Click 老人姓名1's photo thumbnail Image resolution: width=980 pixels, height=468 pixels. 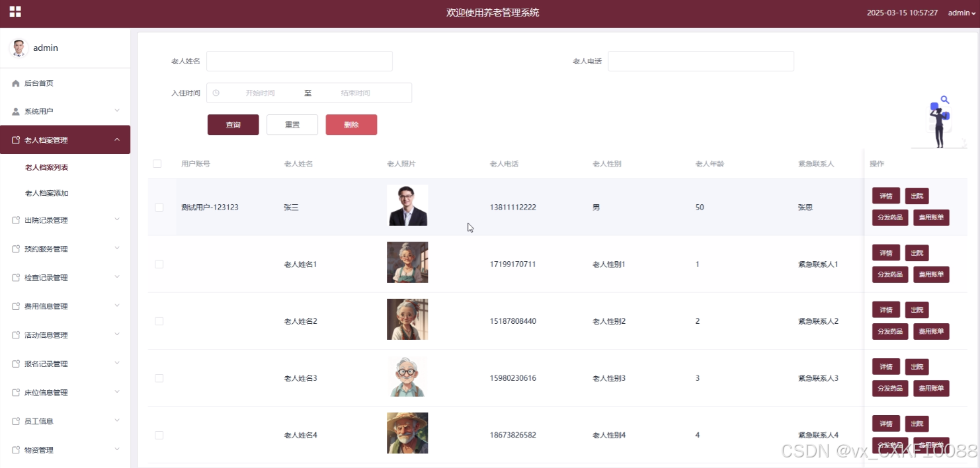(407, 262)
